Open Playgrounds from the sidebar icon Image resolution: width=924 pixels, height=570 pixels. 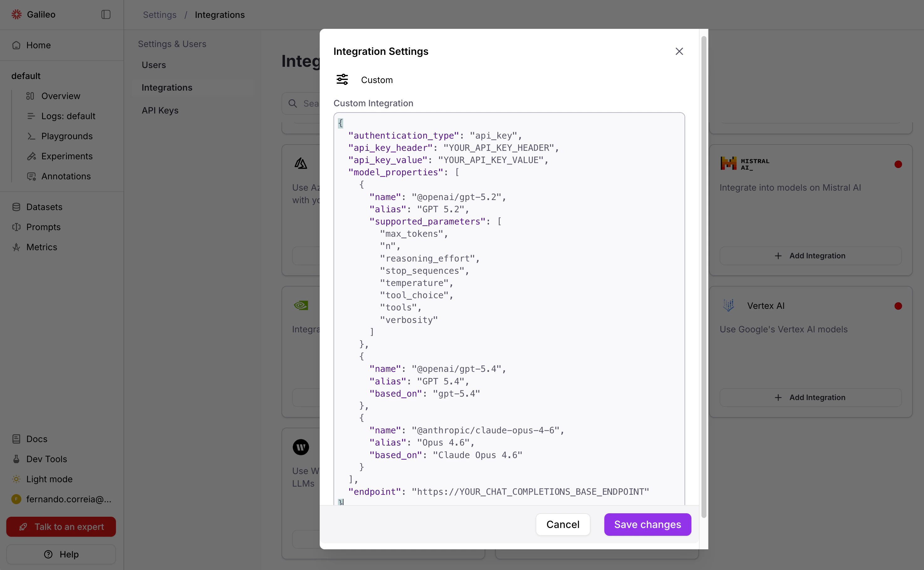coord(32,136)
